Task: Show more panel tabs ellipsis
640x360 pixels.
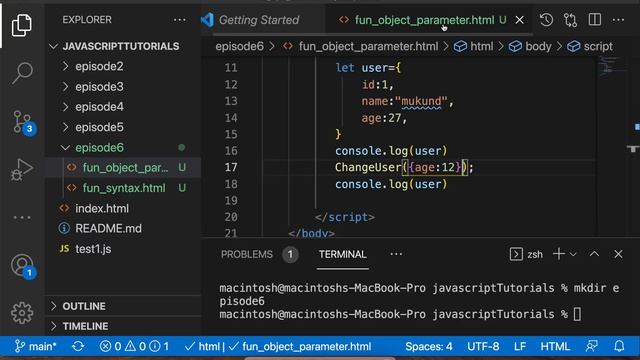Action: 396,254
